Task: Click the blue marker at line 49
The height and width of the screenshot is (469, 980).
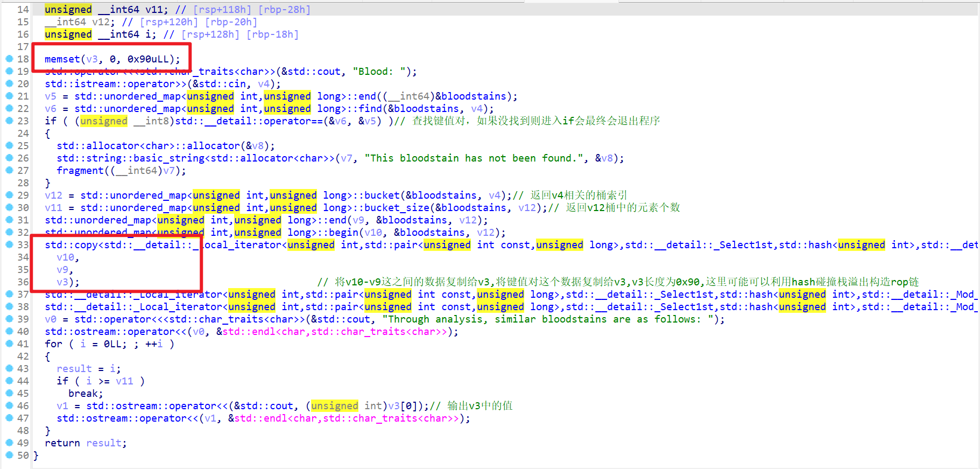Action: coord(9,443)
